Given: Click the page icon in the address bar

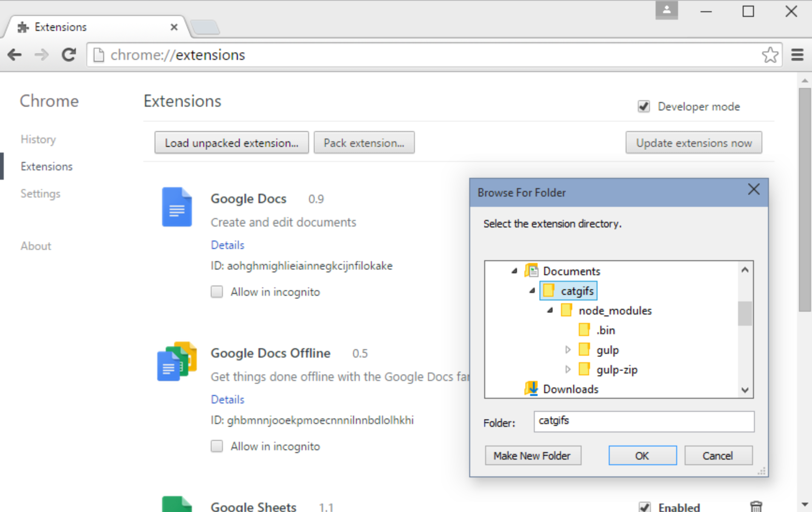Looking at the screenshot, I should (x=99, y=55).
